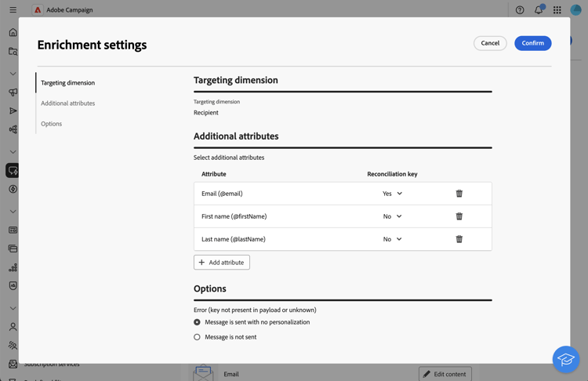Screen dimensions: 588x381
Task: Delete the Email attribute row
Action: coord(459,194)
